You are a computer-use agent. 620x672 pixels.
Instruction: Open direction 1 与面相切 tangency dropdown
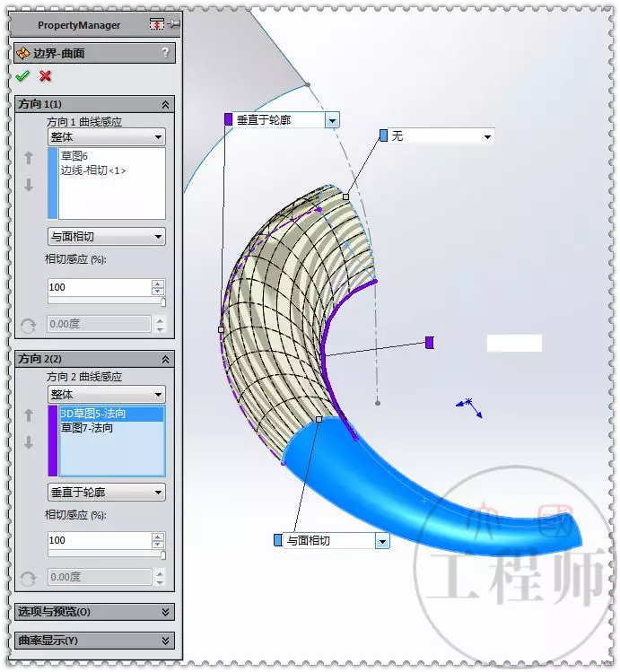click(106, 236)
